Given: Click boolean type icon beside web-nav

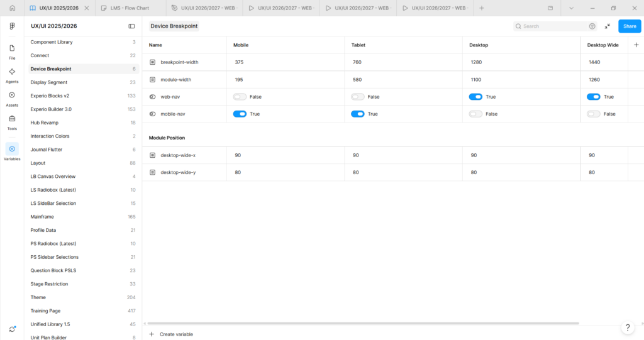Looking at the screenshot, I should tap(152, 97).
